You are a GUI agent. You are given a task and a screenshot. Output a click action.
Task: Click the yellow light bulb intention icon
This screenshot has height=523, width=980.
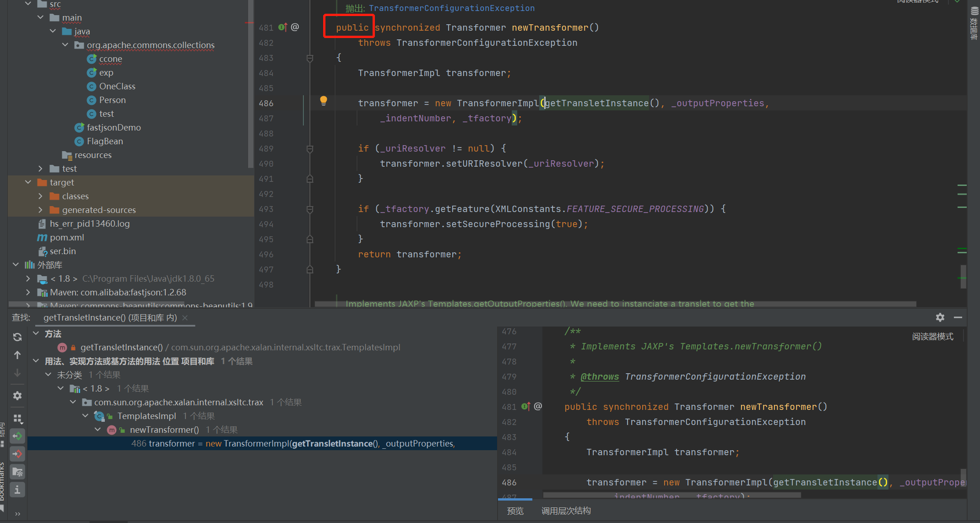pos(324,101)
